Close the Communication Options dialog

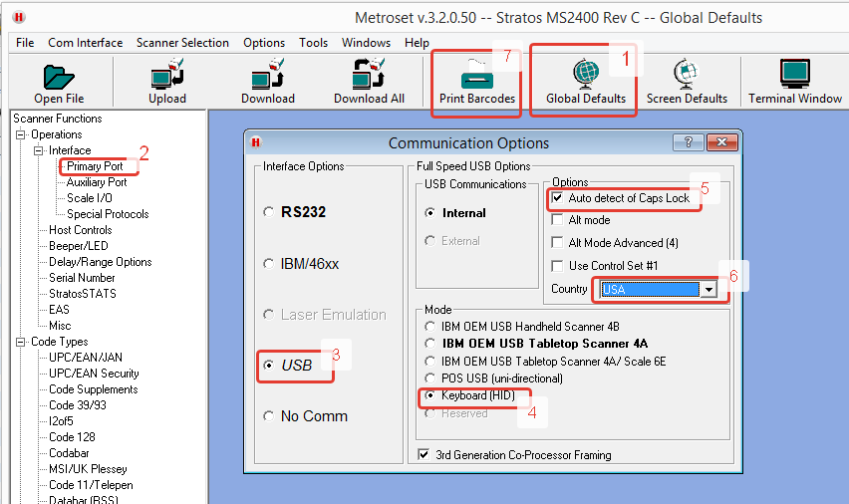click(x=721, y=142)
